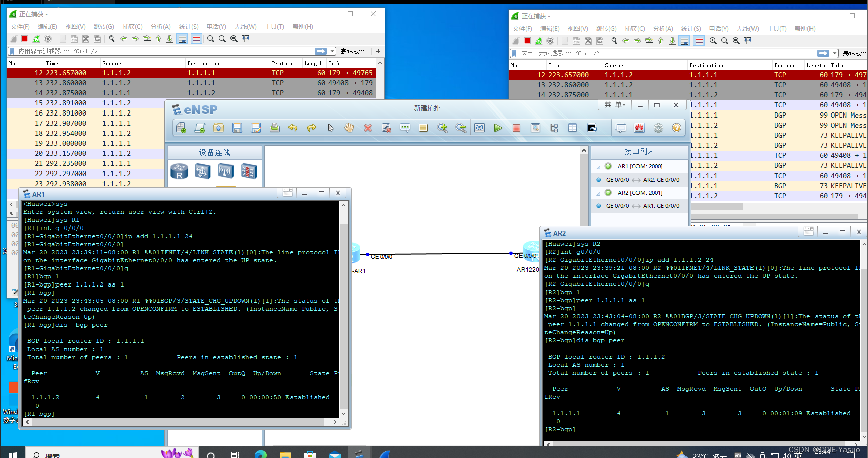Select GE 0/0/0 to AR1 interface row
This screenshot has height=458, width=868.
pyautogui.click(x=640, y=206)
